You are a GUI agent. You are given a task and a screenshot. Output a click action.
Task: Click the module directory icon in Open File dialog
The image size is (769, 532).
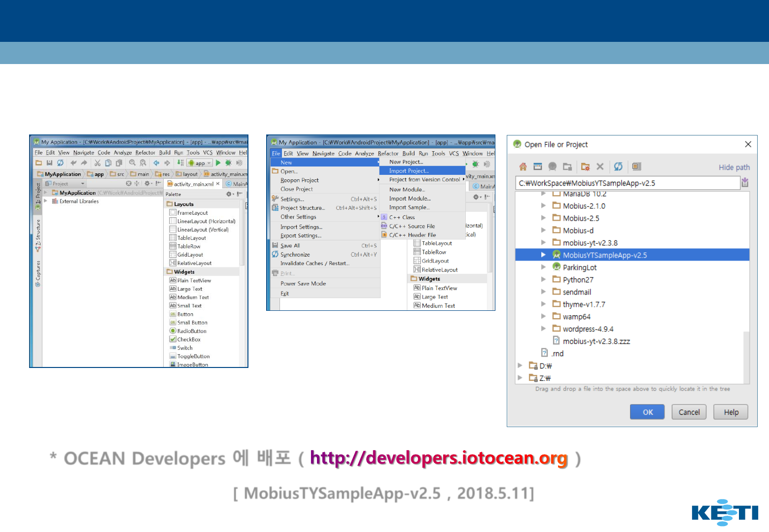coord(567,166)
